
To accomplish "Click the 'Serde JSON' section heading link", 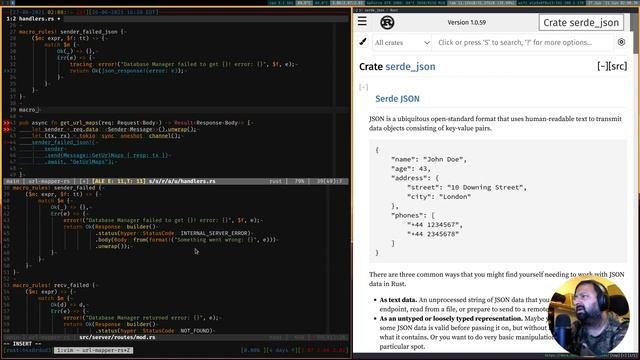I will 397,99.
